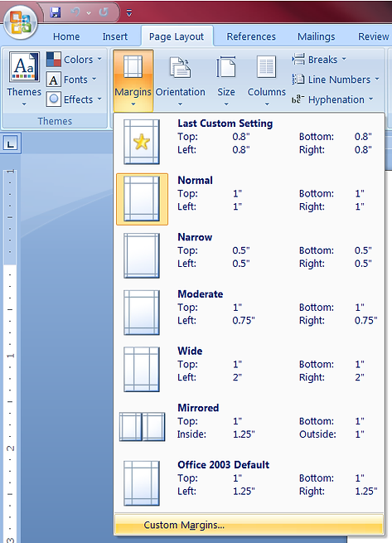The image size is (392, 543).
Task: Select Office 2003 Default margins thumbnail
Action: point(142,483)
